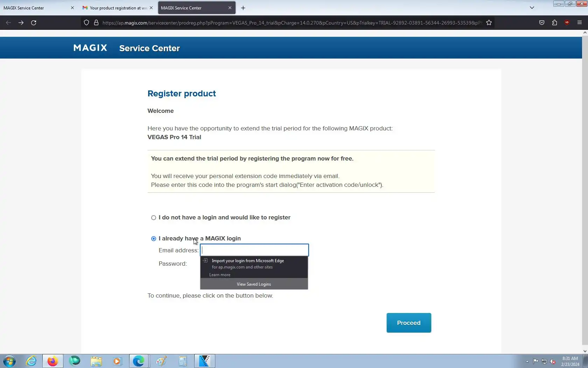588x368 pixels.
Task: Open the Action Center flag icon
Action: (x=536, y=361)
